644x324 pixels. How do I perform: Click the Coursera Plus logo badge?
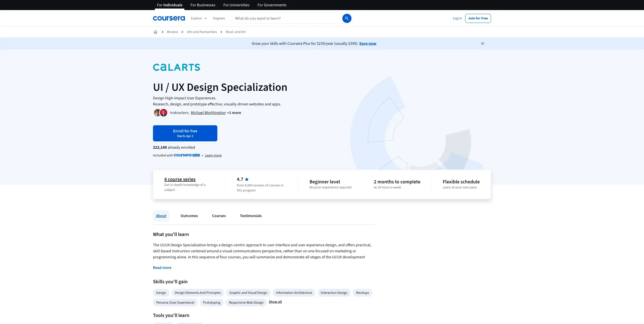[186, 155]
